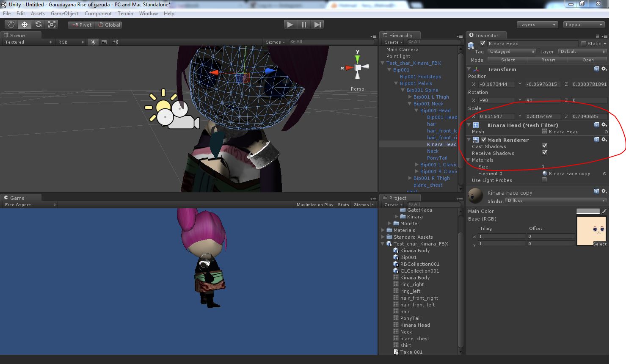The height and width of the screenshot is (364, 626).
Task: Click the Scene orientation gizmo
Action: tap(358, 67)
